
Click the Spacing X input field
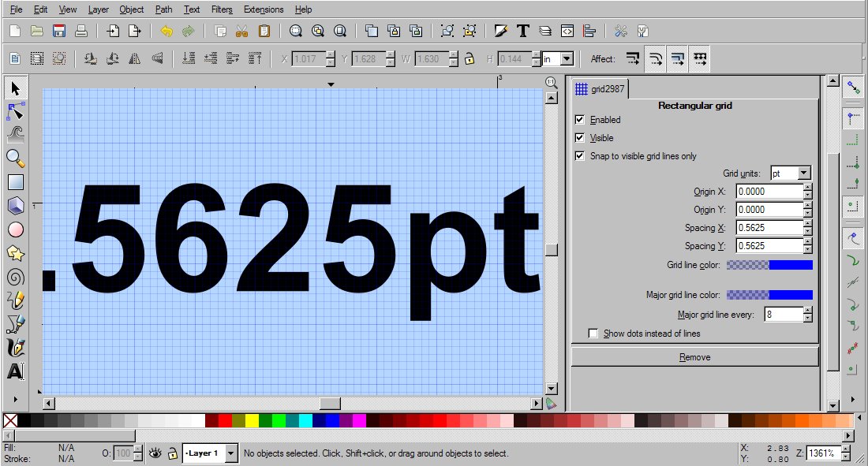[769, 228]
